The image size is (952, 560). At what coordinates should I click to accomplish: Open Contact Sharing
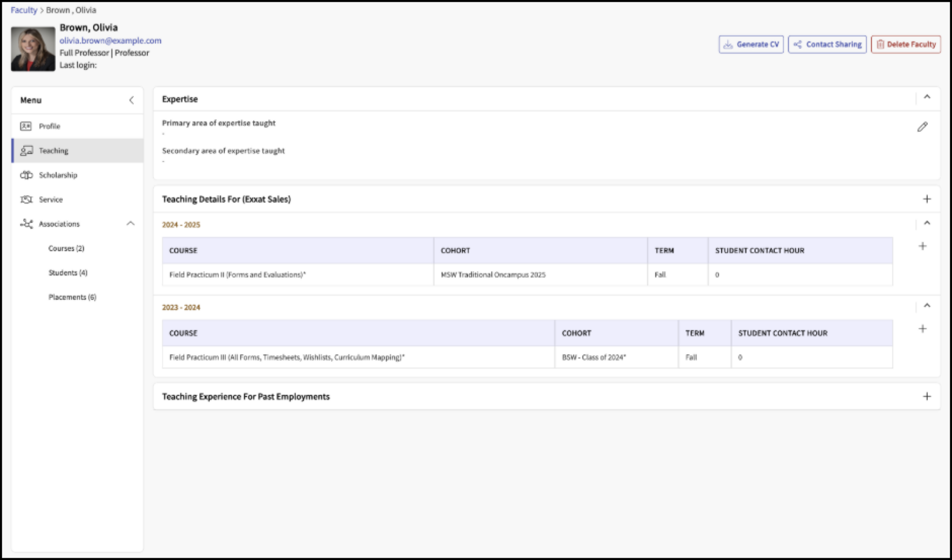(827, 45)
